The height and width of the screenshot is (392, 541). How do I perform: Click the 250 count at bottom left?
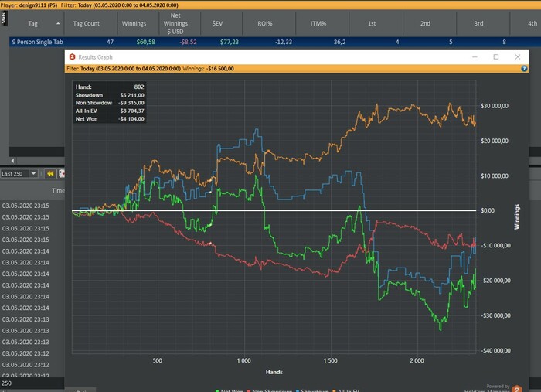pos(6,383)
